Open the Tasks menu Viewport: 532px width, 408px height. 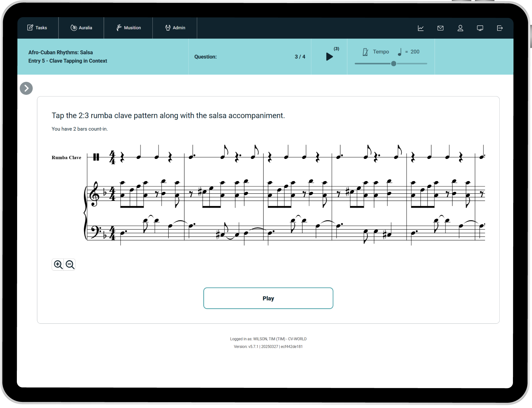pyautogui.click(x=37, y=28)
